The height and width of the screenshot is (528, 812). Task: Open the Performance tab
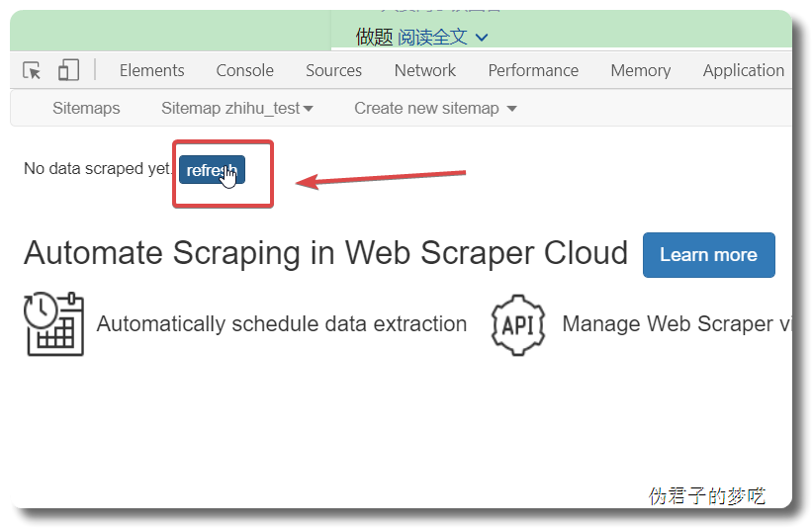[x=533, y=70]
